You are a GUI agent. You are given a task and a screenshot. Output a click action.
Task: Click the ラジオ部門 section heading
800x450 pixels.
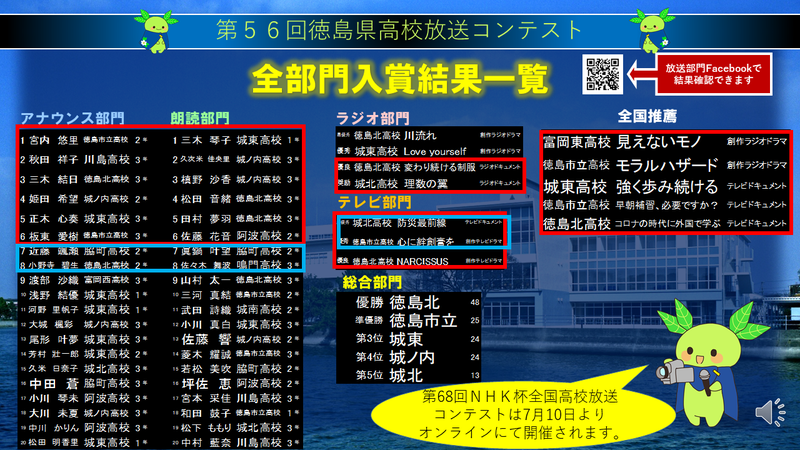[373, 117]
